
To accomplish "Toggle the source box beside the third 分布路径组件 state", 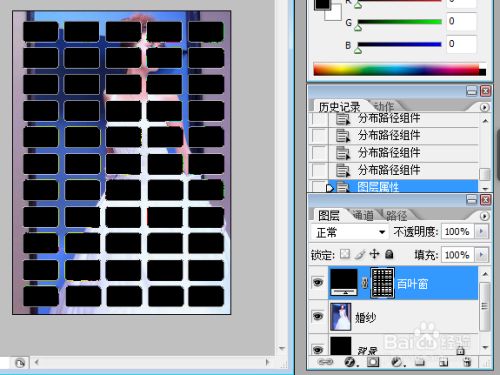I will [319, 153].
